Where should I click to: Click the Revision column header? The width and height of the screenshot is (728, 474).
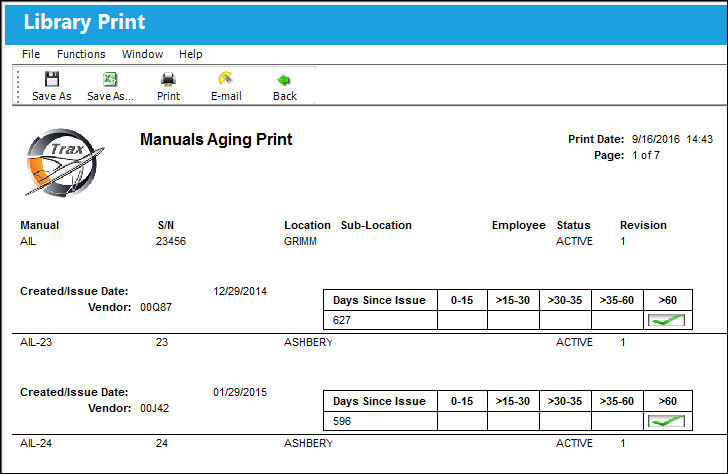(643, 225)
